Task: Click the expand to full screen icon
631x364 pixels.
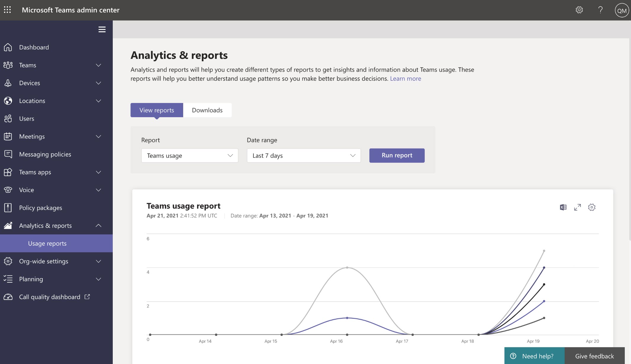Action: 578,207
